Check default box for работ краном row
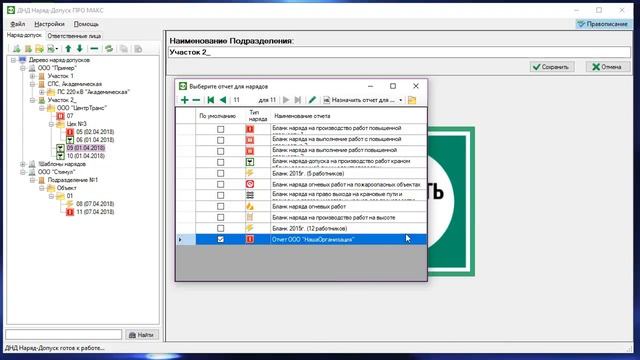Screen dimensions: 640x360 tap(220, 162)
